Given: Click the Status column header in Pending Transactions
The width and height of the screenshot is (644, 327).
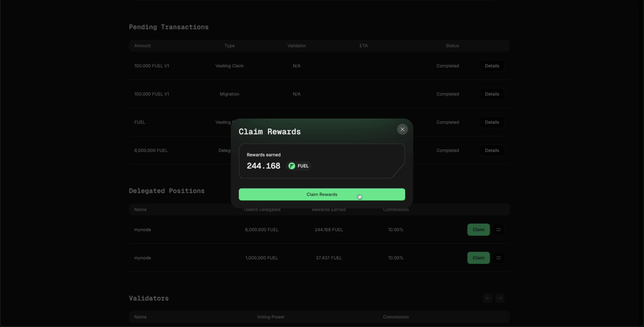Looking at the screenshot, I should 452,45.
